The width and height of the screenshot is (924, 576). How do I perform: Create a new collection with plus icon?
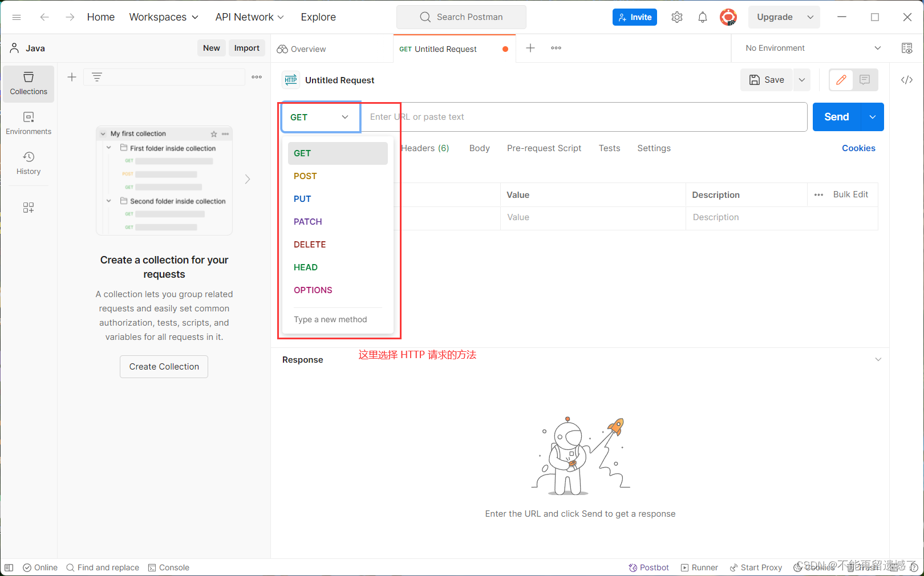[x=72, y=77]
